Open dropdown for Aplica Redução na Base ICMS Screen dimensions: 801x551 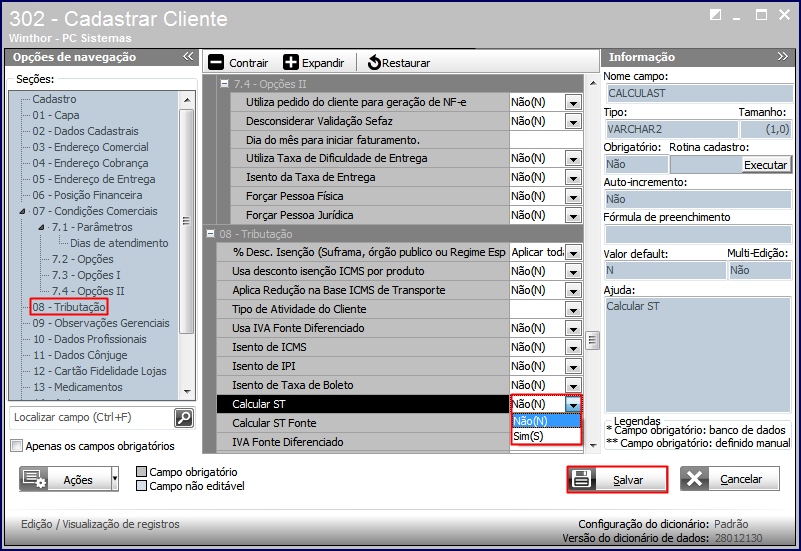(573, 291)
